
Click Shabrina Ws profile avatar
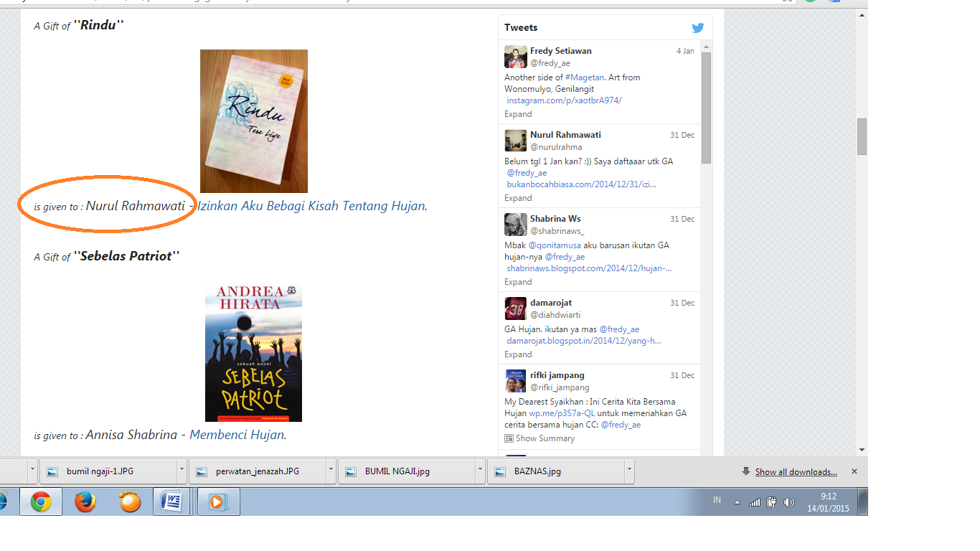click(x=515, y=225)
